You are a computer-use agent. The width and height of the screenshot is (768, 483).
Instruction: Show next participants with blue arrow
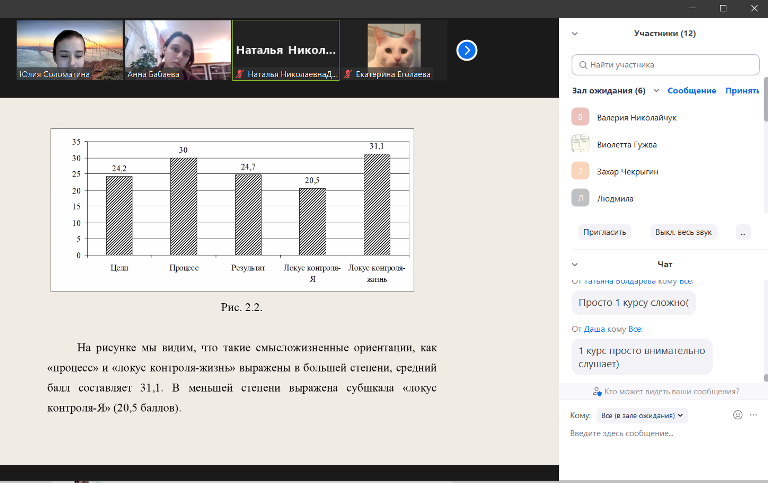(x=467, y=50)
